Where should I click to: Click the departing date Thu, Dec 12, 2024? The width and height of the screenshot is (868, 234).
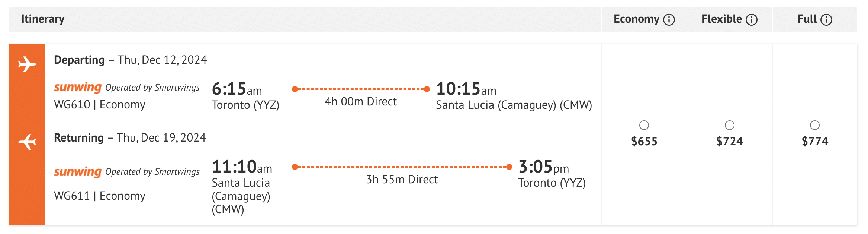click(x=162, y=60)
